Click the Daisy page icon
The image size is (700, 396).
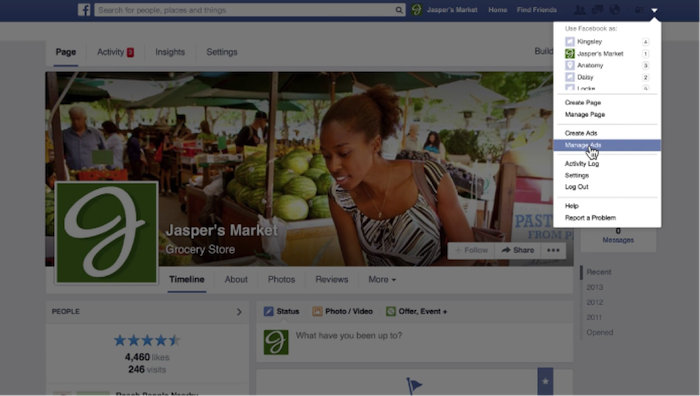570,77
